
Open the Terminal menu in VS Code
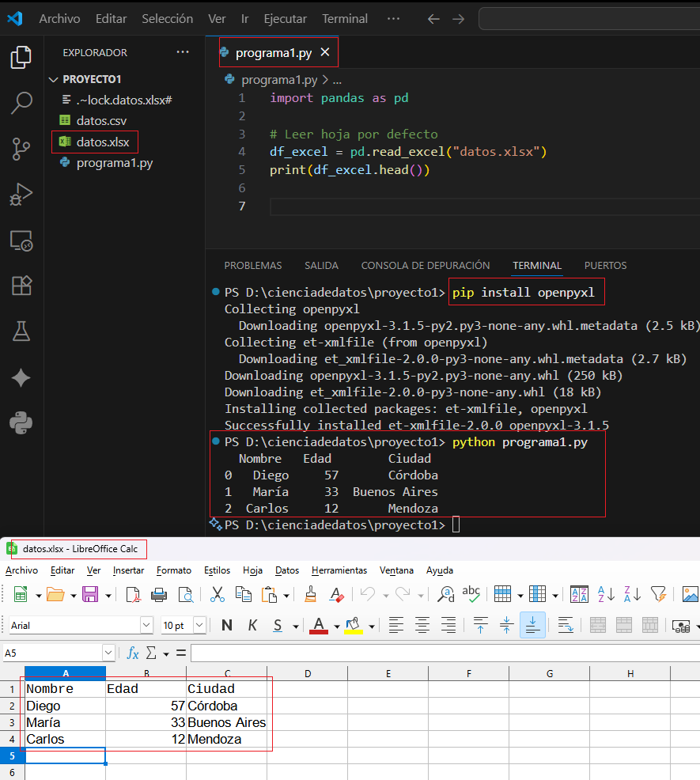pos(344,18)
